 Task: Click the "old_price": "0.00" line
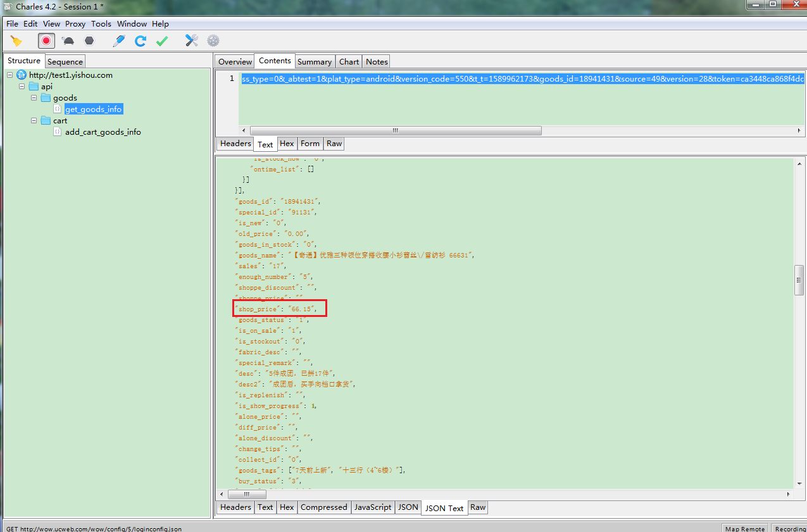pos(273,234)
